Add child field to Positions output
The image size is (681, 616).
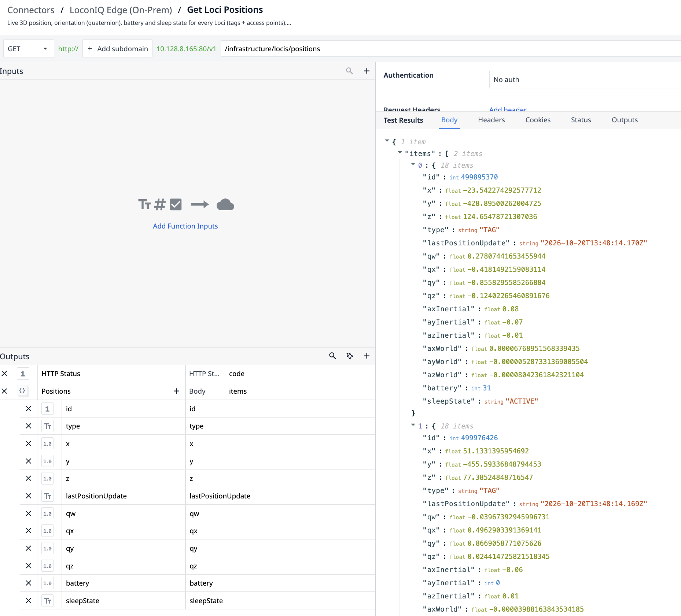tap(176, 391)
